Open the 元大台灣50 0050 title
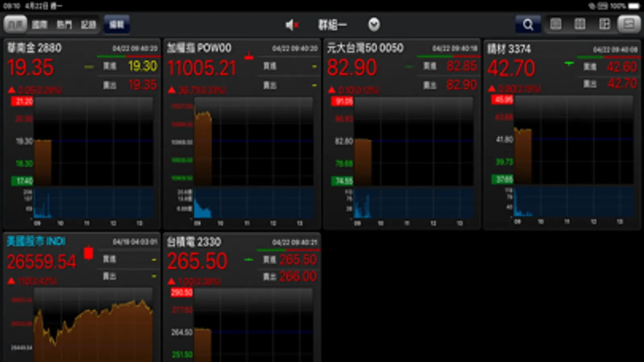Image resolution: width=644 pixels, height=362 pixels. 365,48
